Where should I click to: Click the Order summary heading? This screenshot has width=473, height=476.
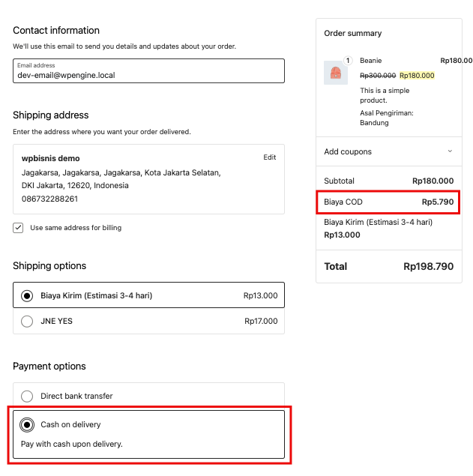pos(352,33)
